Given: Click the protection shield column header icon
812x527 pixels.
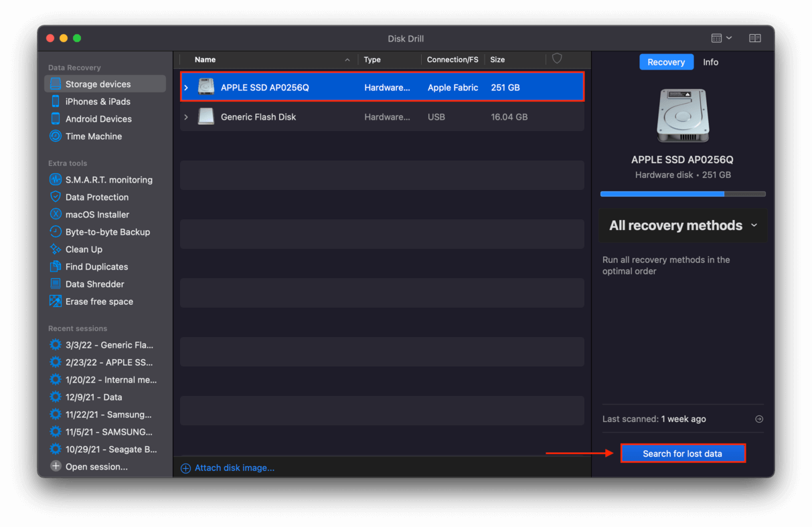Looking at the screenshot, I should (557, 59).
